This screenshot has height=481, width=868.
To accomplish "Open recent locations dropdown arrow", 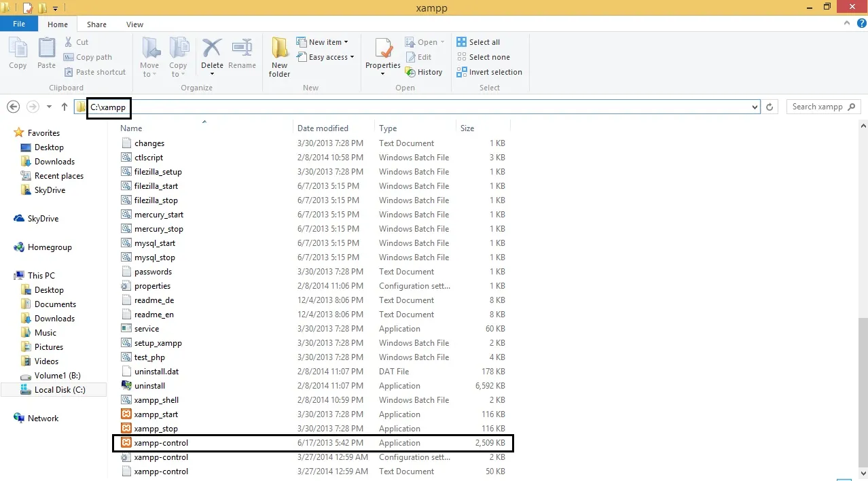I will (49, 107).
